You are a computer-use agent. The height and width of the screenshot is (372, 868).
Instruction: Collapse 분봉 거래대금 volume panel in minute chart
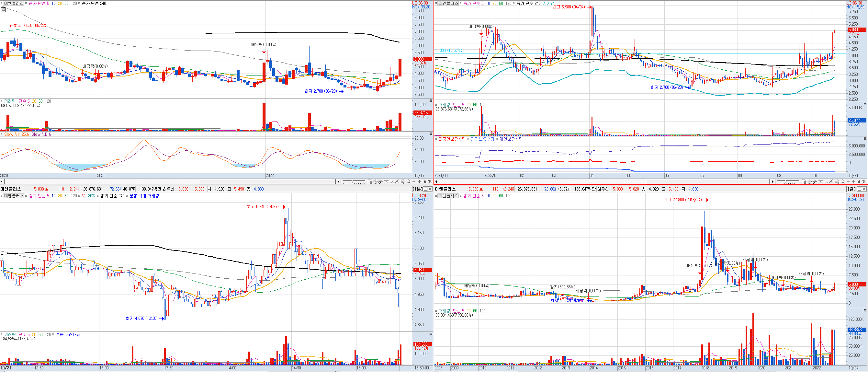tap(431, 334)
